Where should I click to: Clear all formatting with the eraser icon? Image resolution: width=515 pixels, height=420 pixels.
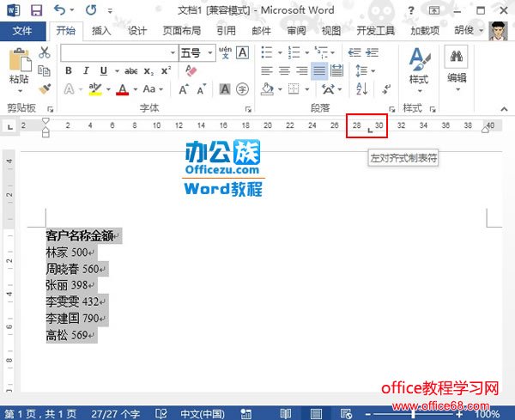191,70
